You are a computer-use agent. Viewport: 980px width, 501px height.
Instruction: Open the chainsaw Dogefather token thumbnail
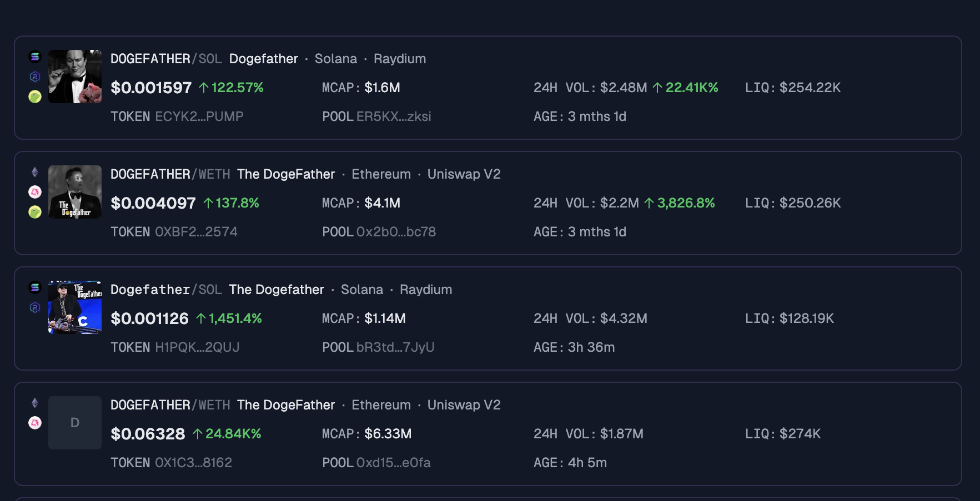click(x=75, y=307)
